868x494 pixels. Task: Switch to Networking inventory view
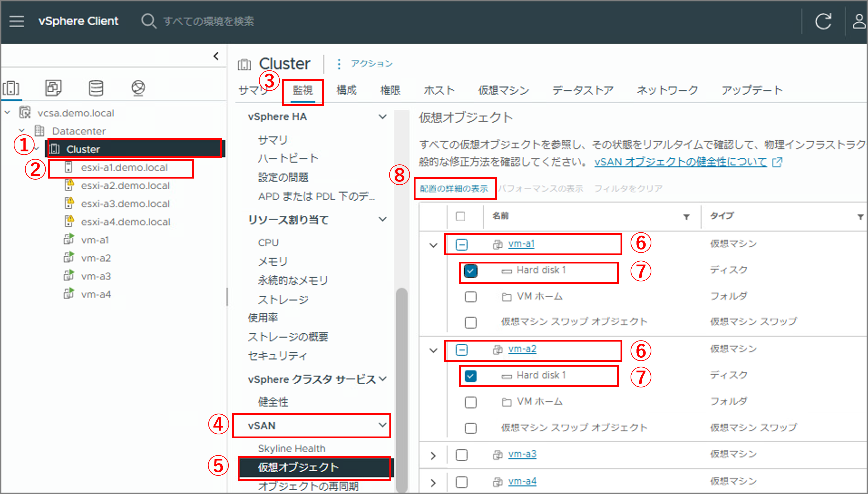[138, 88]
